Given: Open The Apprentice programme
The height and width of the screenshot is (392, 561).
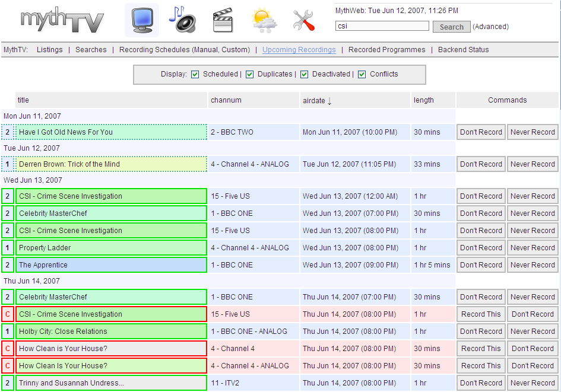Looking at the screenshot, I should (111, 264).
